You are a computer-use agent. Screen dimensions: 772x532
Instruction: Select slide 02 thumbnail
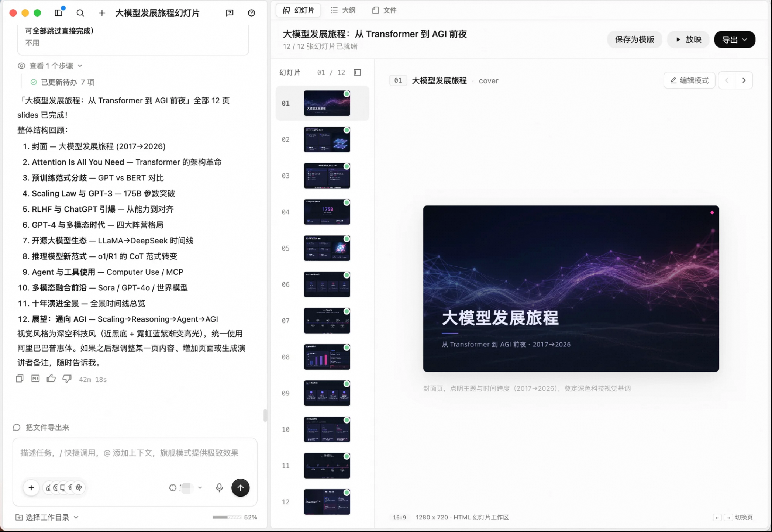(x=327, y=139)
